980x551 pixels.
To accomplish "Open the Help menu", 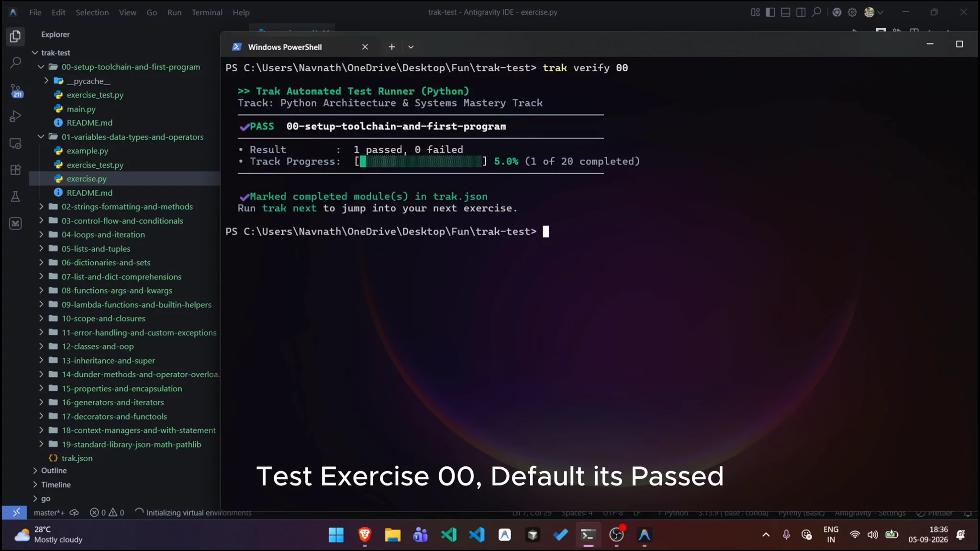I will tap(241, 12).
